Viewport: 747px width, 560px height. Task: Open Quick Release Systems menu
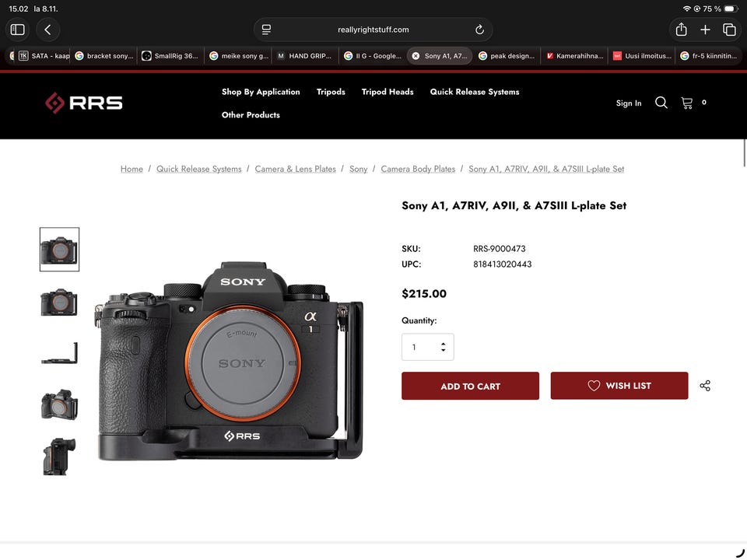[x=475, y=92]
